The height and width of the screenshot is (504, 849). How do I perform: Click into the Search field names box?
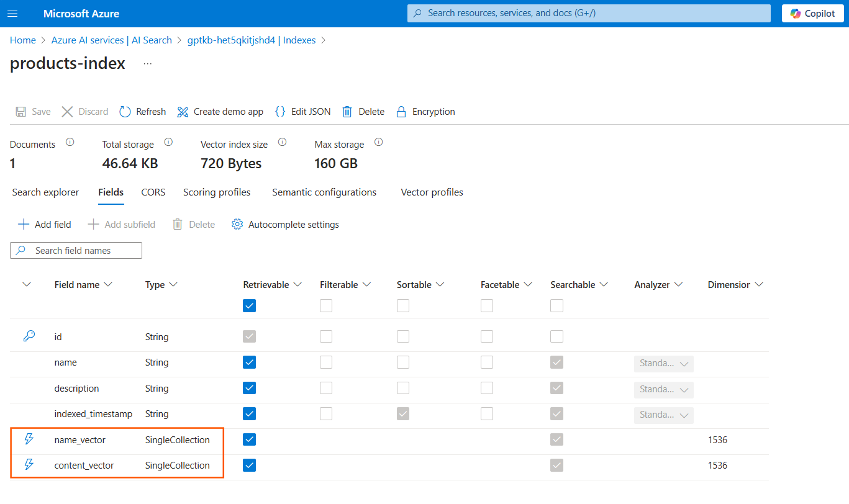pos(76,250)
